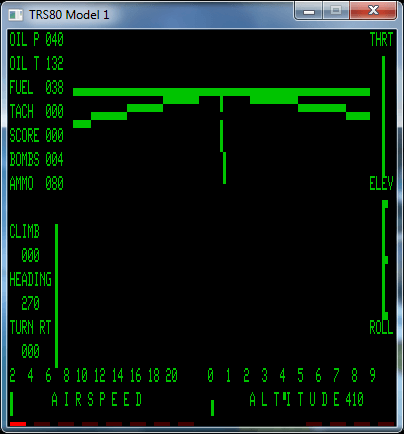404x434 pixels.
Task: Click the AIRSPEED label
Action: point(97,399)
